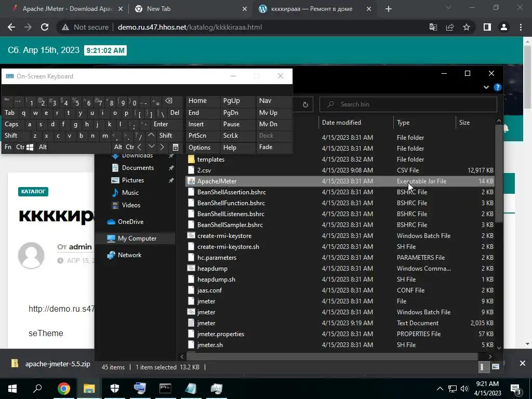The image size is (532, 399).
Task: Open Chrome three-dot menu
Action: (x=521, y=28)
